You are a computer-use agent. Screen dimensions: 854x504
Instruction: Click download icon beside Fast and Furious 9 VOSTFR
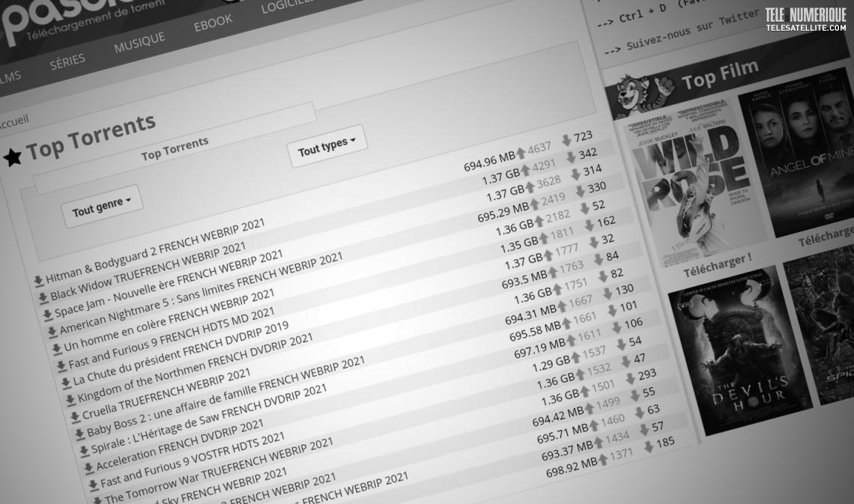tap(93, 484)
